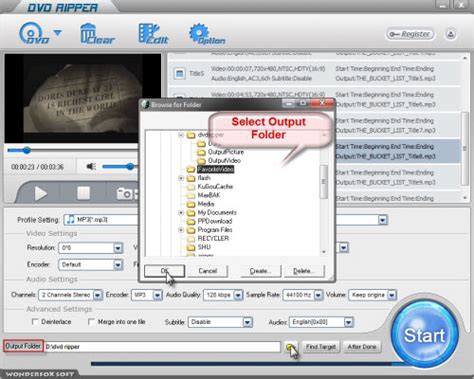The height and width of the screenshot is (379, 474).
Task: Select the OutputVideo folder in tree
Action: (x=224, y=160)
